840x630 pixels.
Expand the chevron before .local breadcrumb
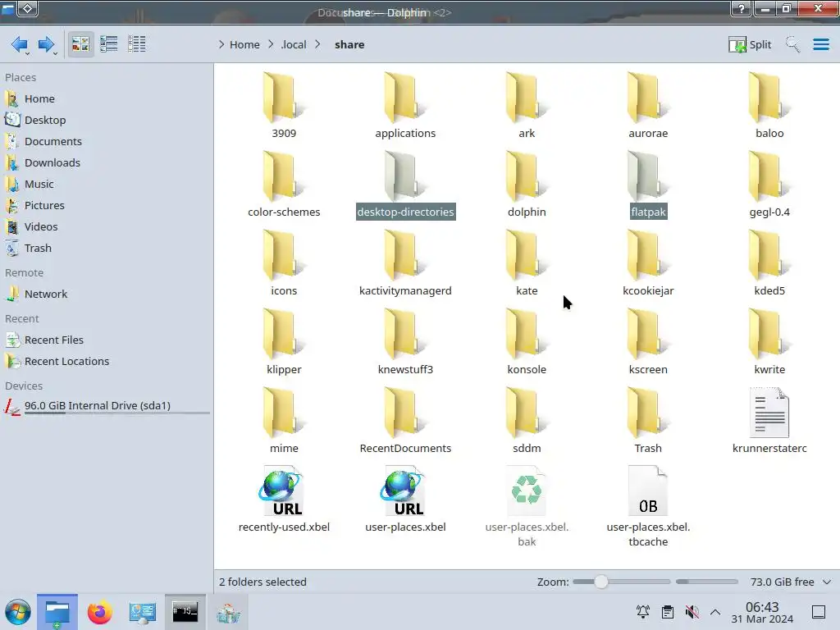[x=271, y=44]
